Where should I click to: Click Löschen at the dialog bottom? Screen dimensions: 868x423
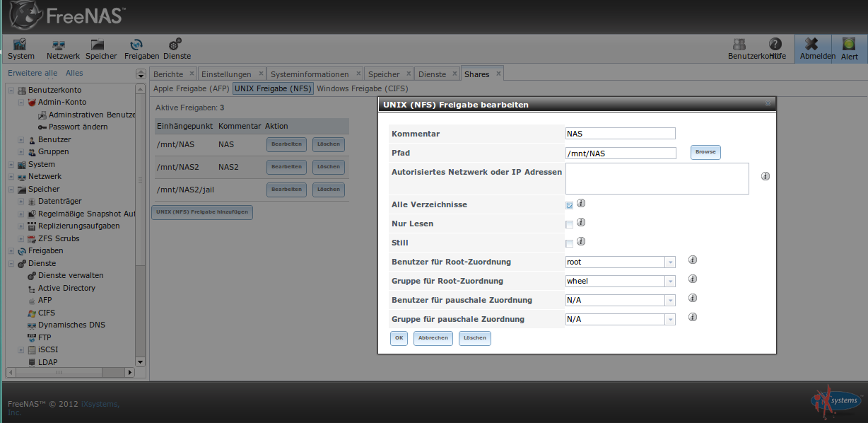[x=475, y=338]
